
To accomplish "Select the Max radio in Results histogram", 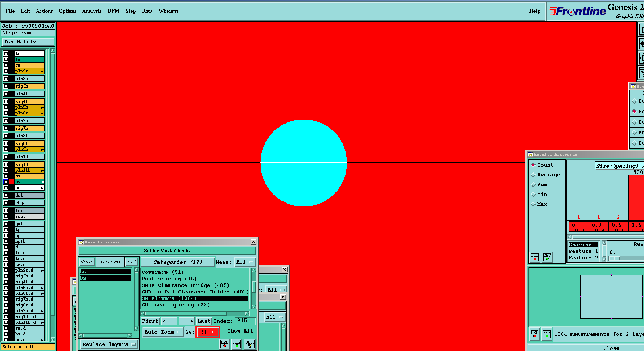I will pos(533,204).
